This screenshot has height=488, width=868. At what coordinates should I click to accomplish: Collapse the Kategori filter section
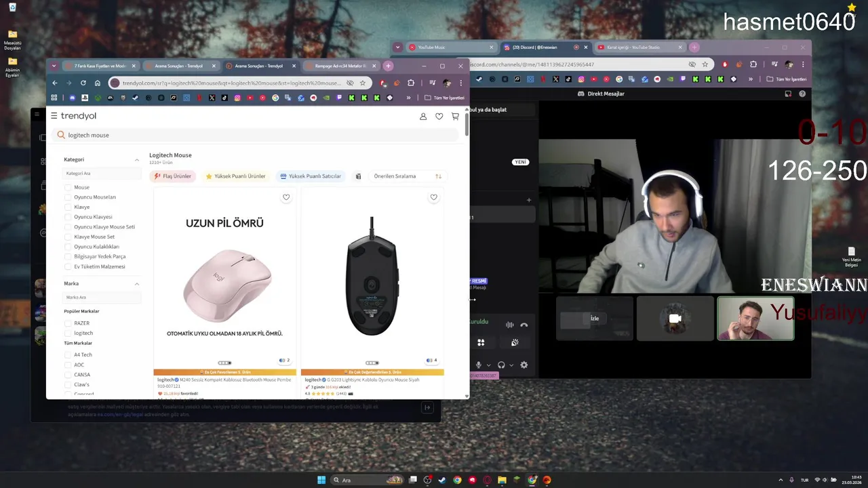[136, 160]
